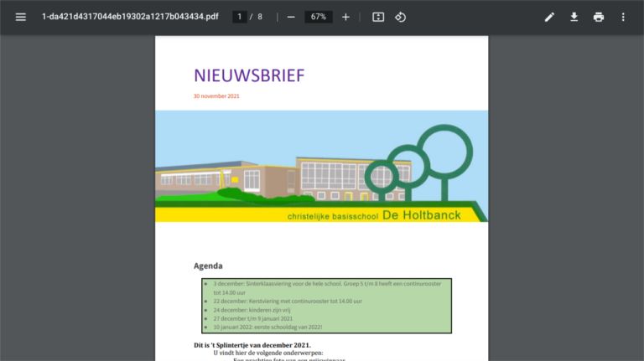Click the 67% zoom level field
The width and height of the screenshot is (644, 361).
click(318, 17)
